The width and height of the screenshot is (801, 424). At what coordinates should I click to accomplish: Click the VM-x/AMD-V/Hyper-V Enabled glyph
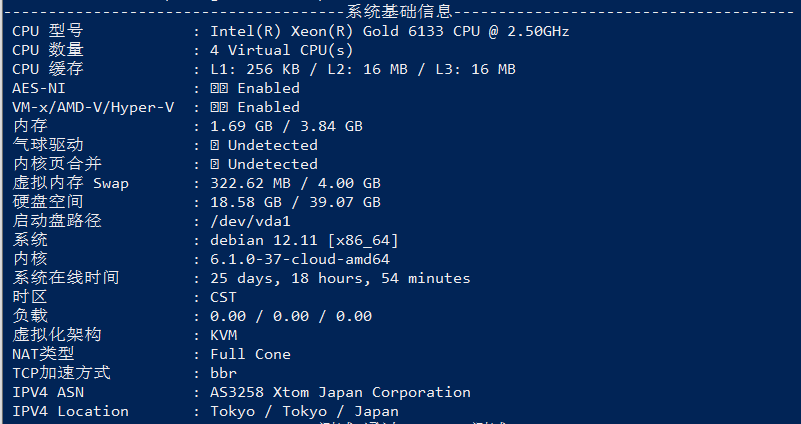click(x=219, y=107)
